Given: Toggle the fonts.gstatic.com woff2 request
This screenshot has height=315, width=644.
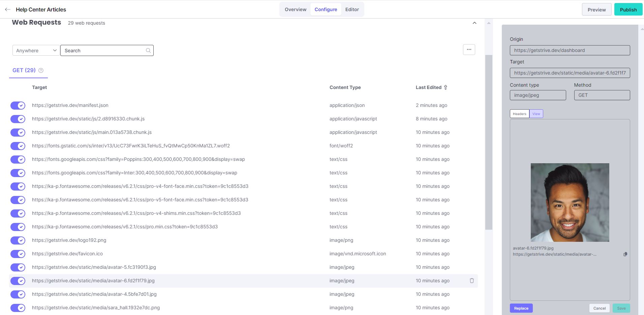Looking at the screenshot, I should [x=18, y=146].
